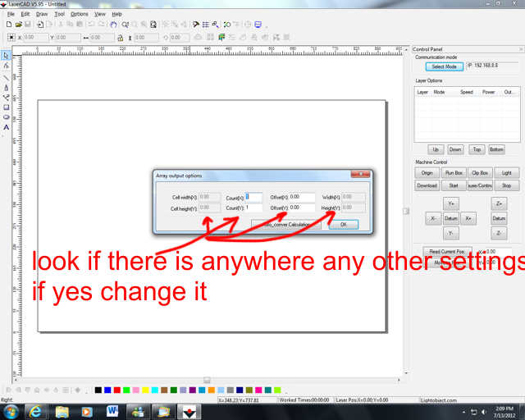
Task: Open the File menu
Action: coord(10,14)
